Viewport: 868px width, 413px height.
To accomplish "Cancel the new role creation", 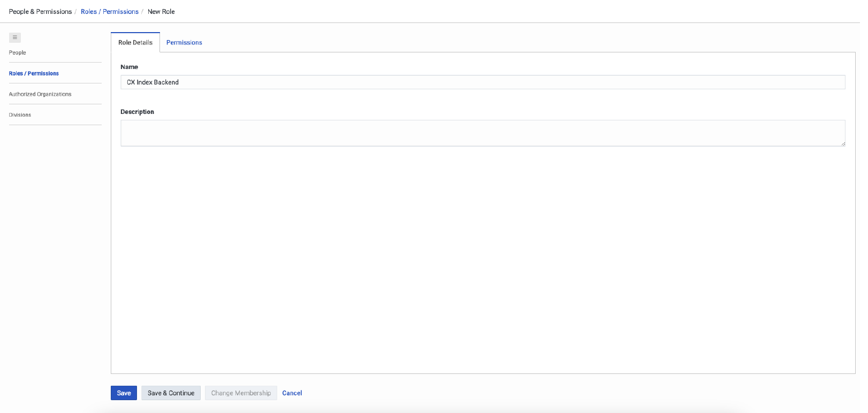I will (292, 393).
